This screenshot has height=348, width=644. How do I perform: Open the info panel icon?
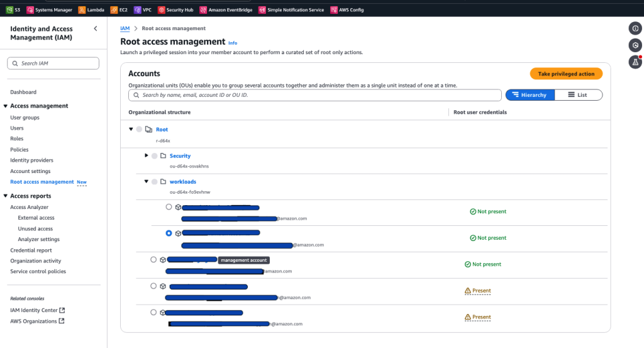click(x=635, y=28)
